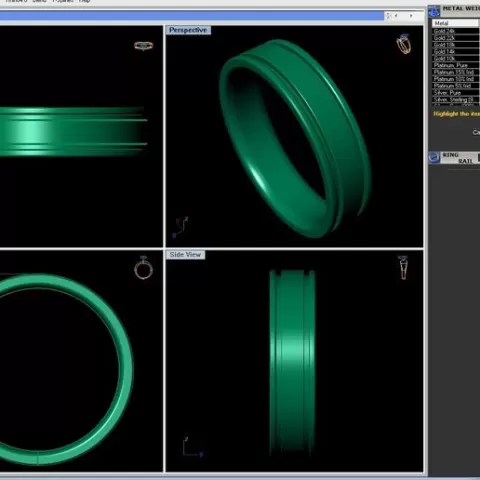The width and height of the screenshot is (480, 480).
Task: Click the side ring icon in Side View viewport
Action: click(403, 268)
